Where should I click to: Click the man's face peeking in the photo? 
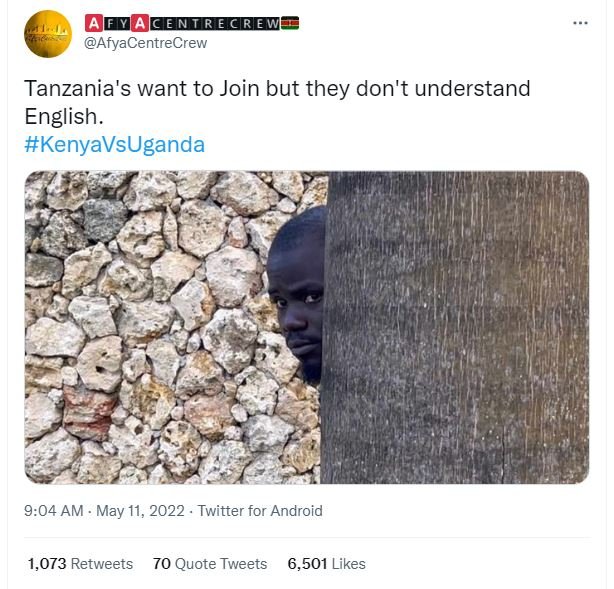click(297, 294)
